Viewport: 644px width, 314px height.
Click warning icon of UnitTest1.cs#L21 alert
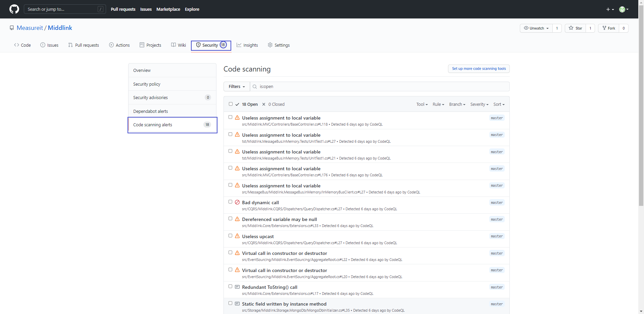tap(237, 151)
